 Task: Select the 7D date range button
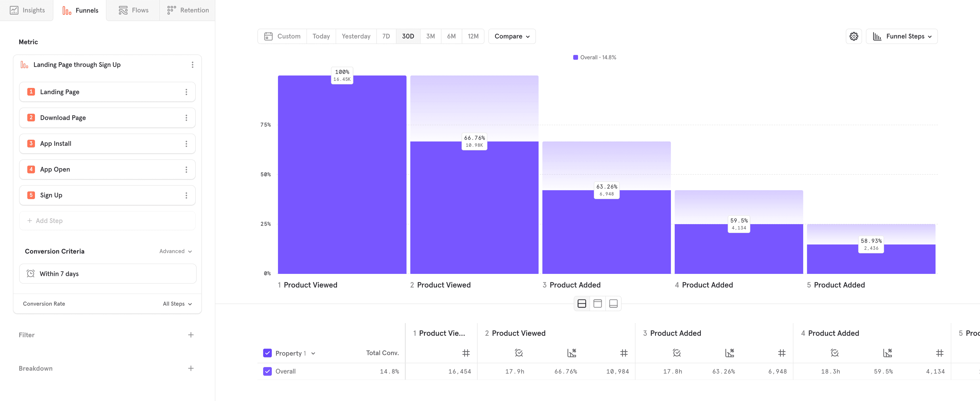pos(386,36)
